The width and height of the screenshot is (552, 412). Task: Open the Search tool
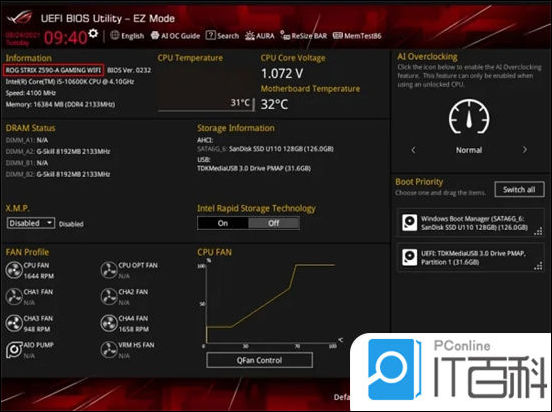click(x=222, y=36)
